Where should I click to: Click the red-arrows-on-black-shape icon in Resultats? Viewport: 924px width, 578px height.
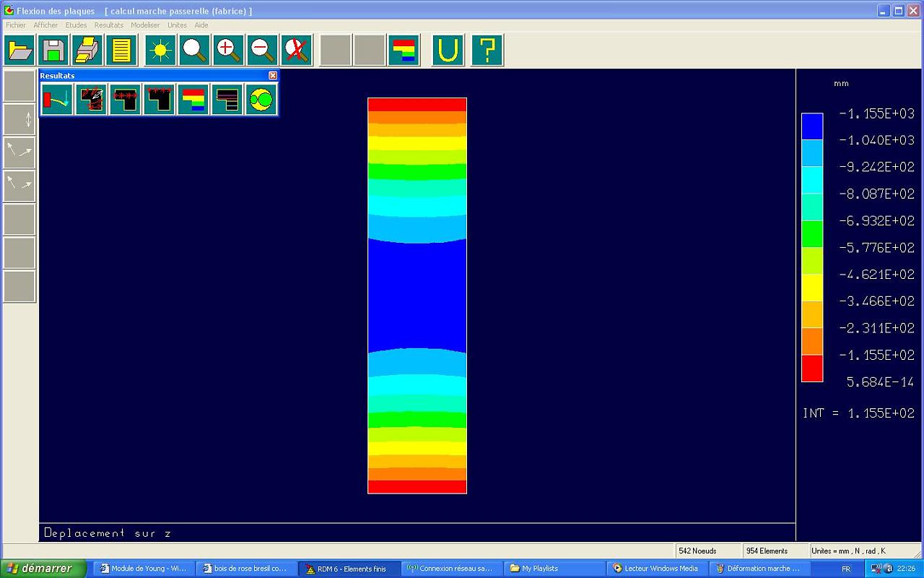pyautogui.click(x=91, y=99)
